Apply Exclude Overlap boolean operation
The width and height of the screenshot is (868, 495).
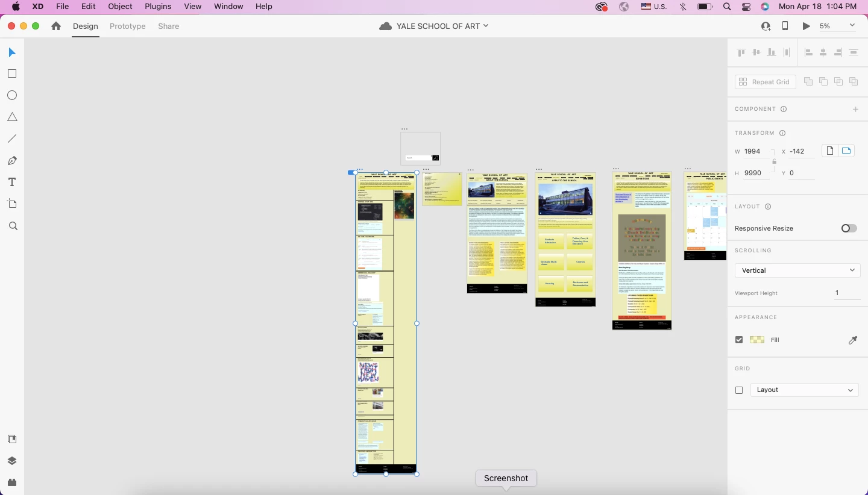pos(854,81)
